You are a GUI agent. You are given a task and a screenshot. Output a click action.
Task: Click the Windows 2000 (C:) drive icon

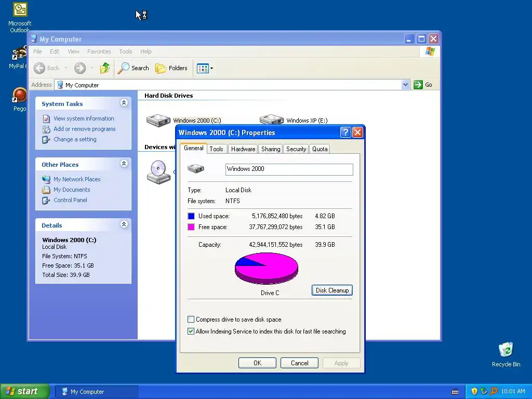(x=158, y=121)
